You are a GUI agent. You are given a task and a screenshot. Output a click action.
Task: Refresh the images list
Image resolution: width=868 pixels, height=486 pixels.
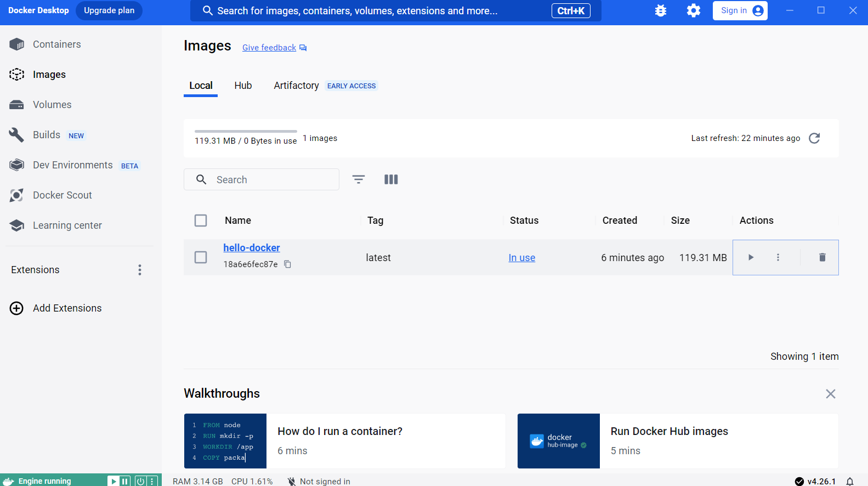pos(814,138)
